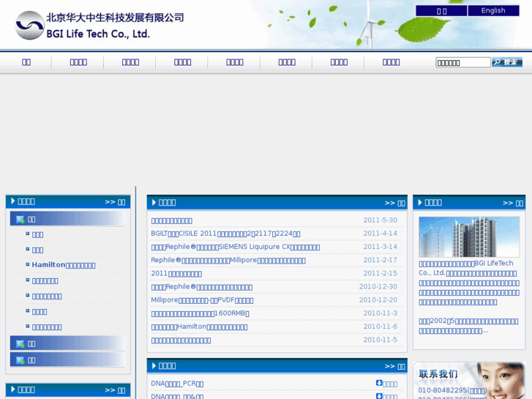Viewport: 532px width, 399px height.
Task: Click the building photo in company intro panel
Action: (469, 237)
